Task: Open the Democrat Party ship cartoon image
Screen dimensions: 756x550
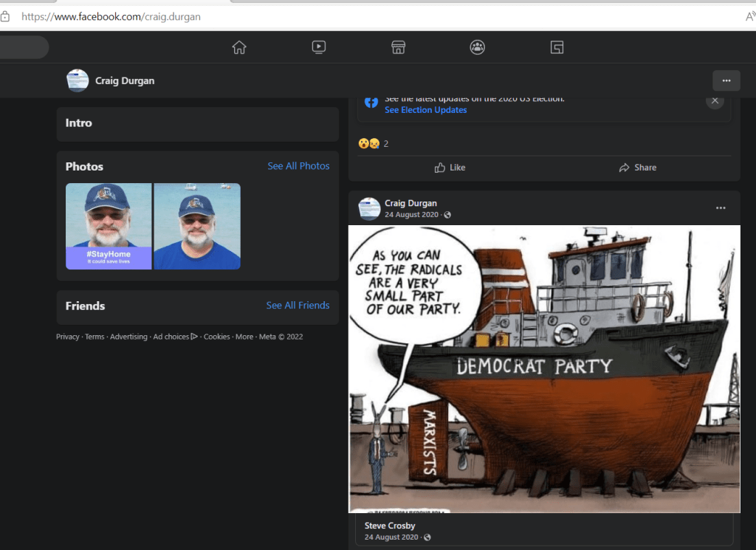Action: [x=544, y=368]
